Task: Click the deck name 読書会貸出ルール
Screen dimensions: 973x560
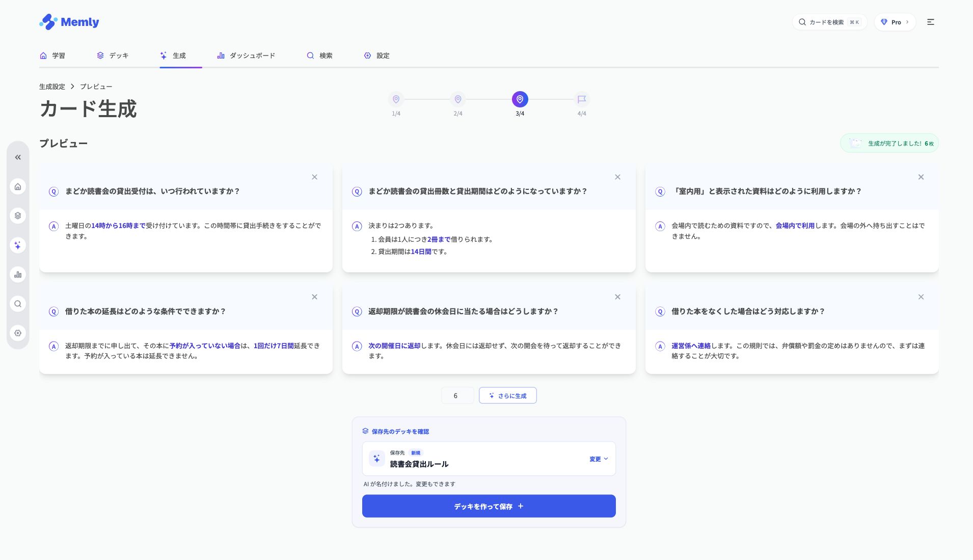Action: pyautogui.click(x=419, y=464)
